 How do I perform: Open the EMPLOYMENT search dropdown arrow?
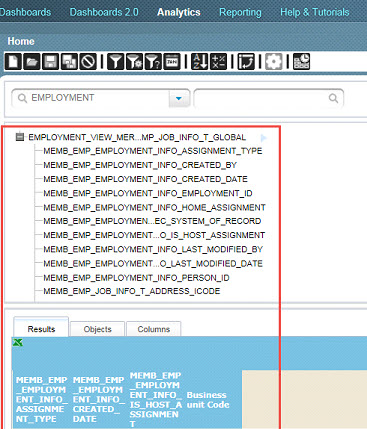[x=179, y=98]
